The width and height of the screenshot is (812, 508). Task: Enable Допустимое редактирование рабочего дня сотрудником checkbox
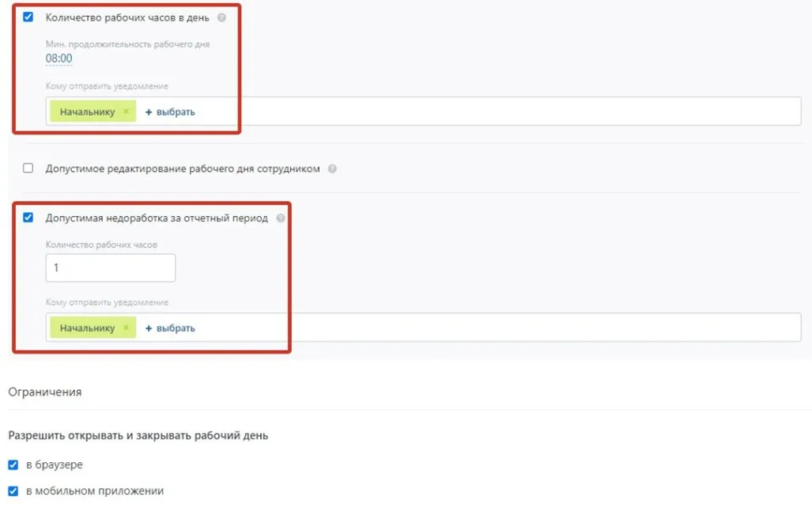pos(28,168)
